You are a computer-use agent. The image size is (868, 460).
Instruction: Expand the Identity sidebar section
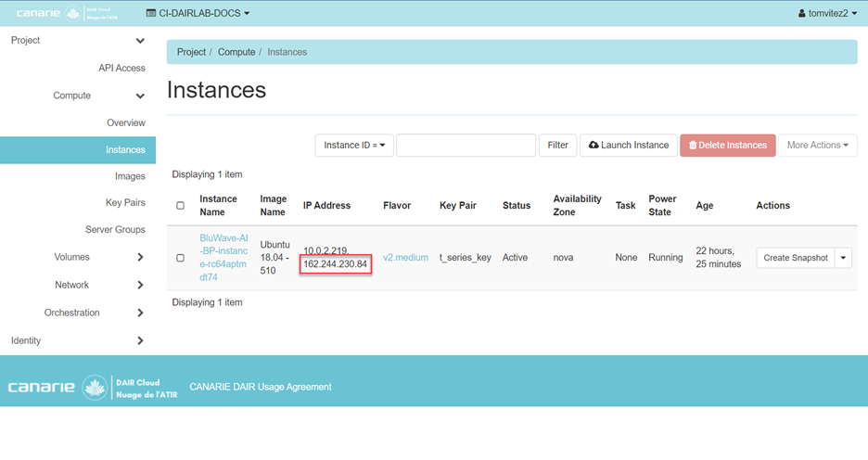coord(140,340)
